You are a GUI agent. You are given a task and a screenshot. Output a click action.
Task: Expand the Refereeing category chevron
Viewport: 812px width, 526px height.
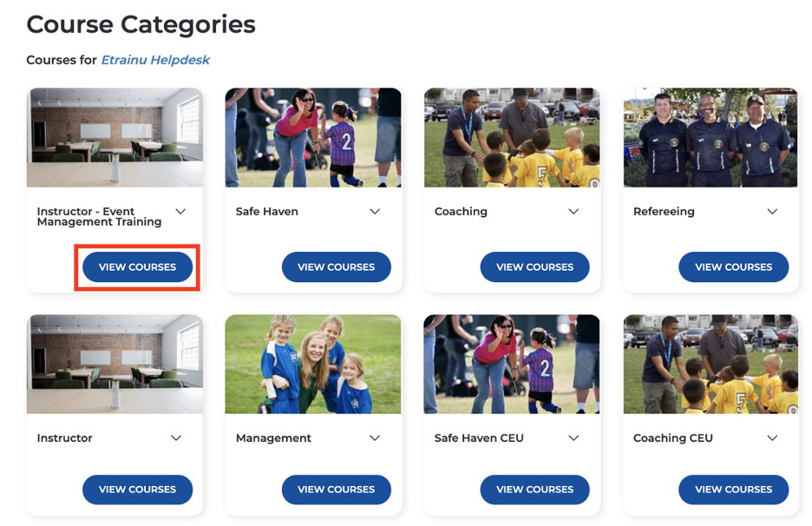pos(772,212)
